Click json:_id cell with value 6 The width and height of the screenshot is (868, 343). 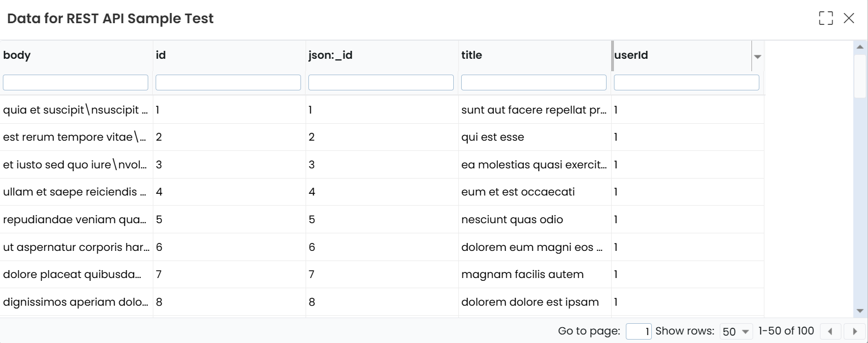(x=382, y=247)
